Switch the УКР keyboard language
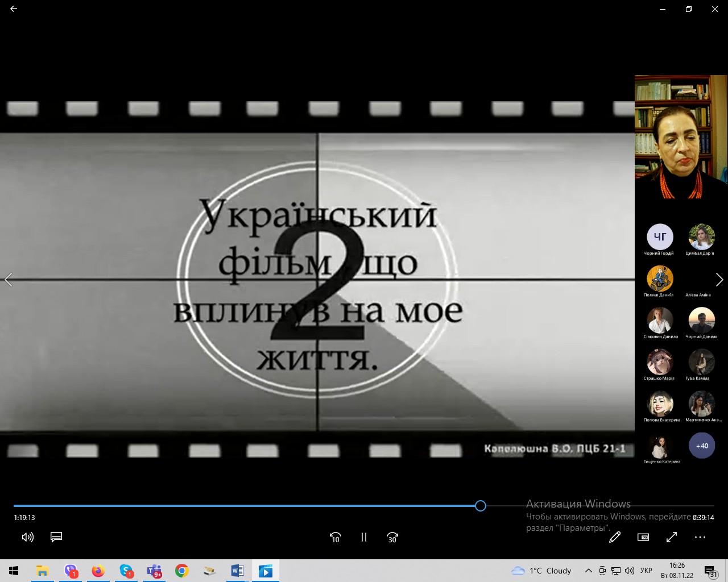Image resolution: width=728 pixels, height=582 pixels. [x=646, y=571]
